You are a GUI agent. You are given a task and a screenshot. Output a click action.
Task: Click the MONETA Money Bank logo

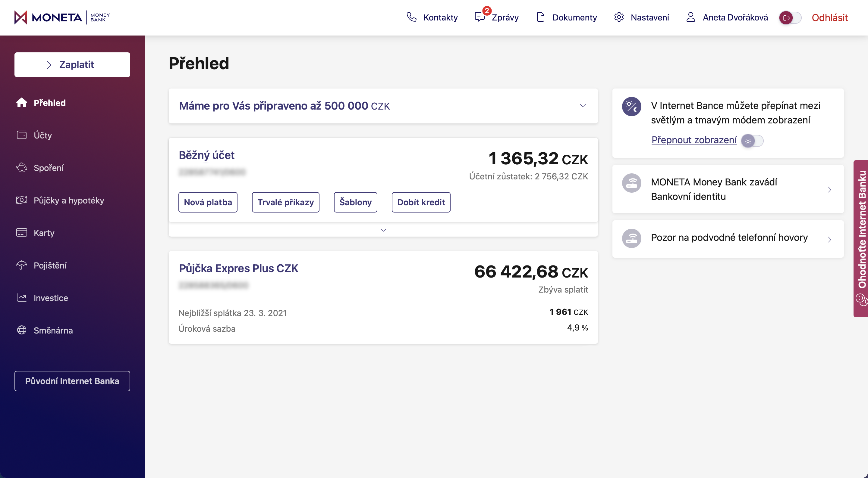click(62, 17)
